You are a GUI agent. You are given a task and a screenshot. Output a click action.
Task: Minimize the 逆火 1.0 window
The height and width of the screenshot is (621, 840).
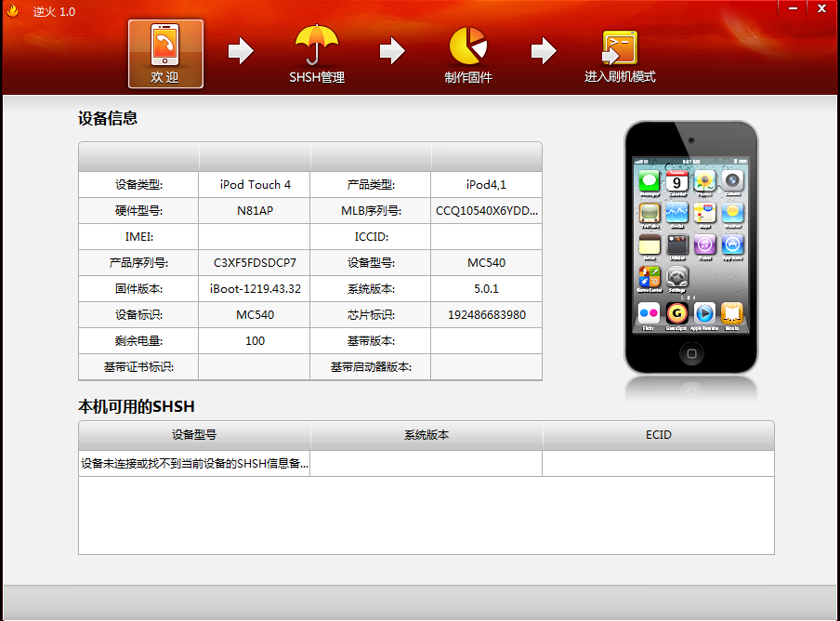(x=793, y=8)
